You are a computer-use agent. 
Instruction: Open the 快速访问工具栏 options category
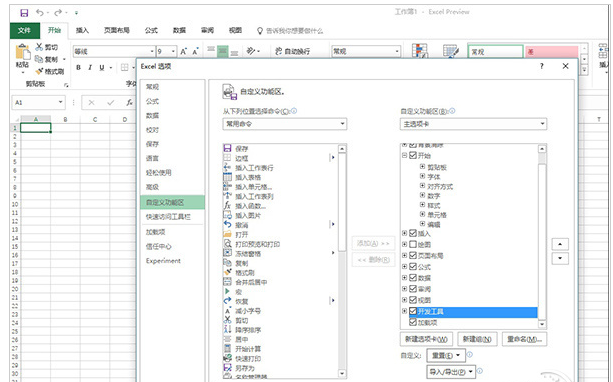click(x=172, y=217)
